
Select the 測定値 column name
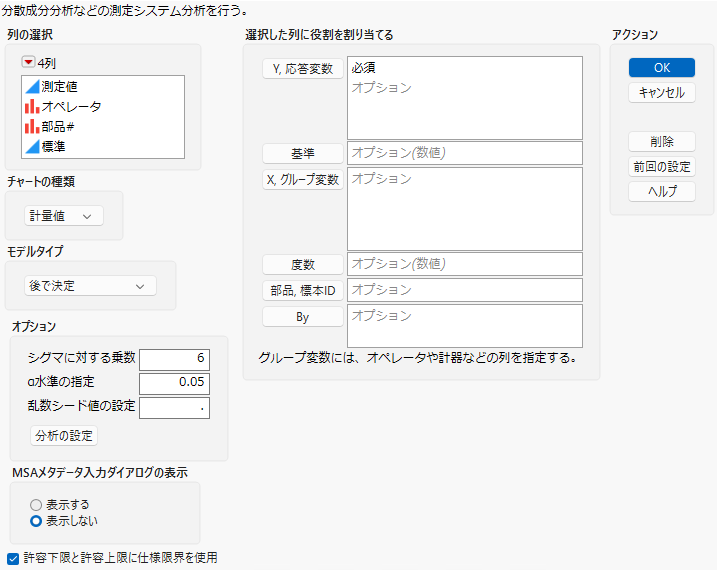59,86
